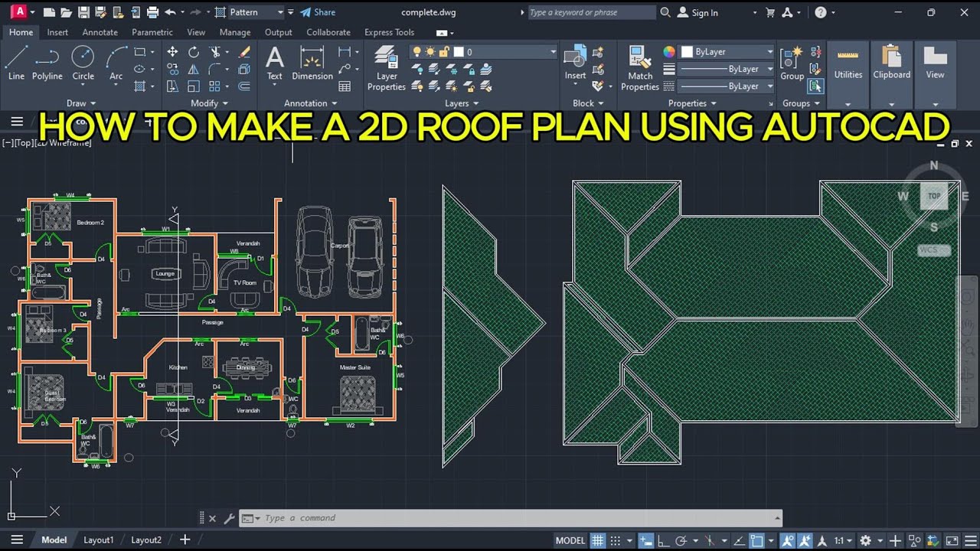
Task: Toggle dynamic input in status bar
Action: coord(645,540)
